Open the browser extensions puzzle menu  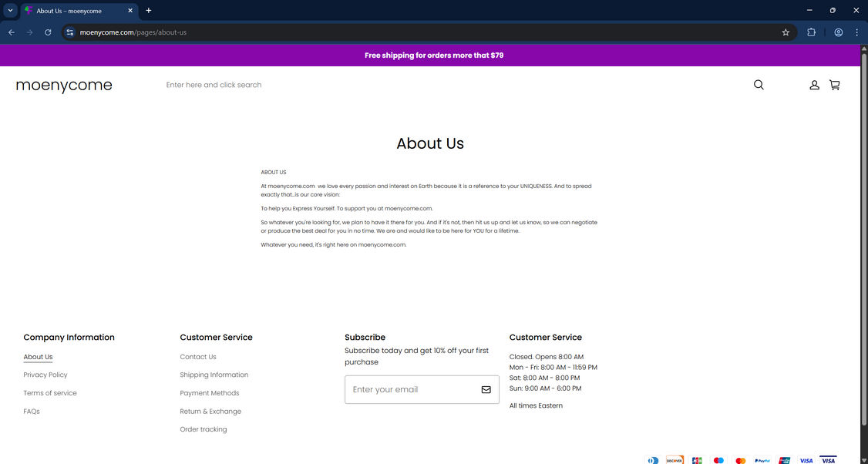(x=811, y=32)
